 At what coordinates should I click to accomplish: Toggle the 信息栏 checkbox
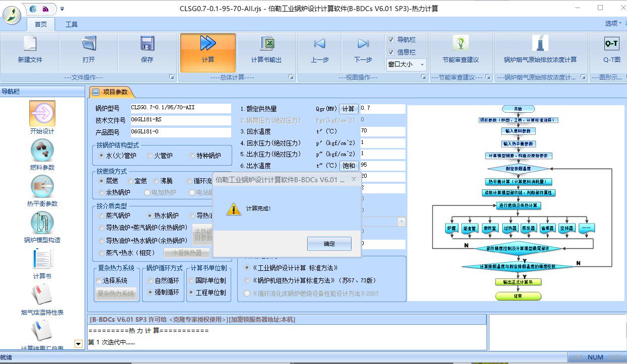click(391, 52)
